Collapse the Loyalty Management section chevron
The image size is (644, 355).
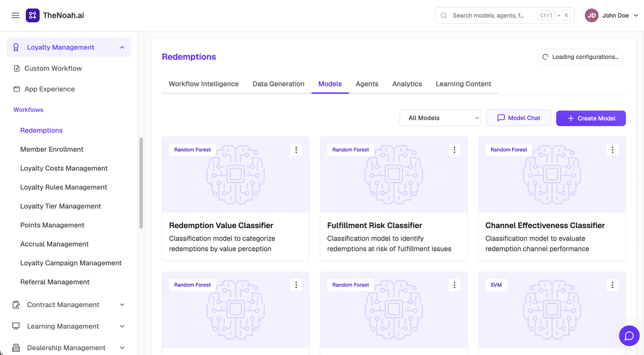click(x=122, y=47)
